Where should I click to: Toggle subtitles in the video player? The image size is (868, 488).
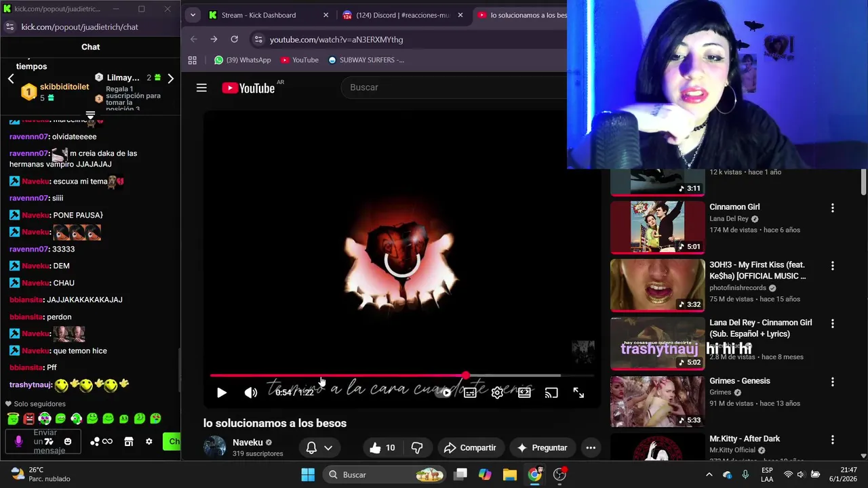tap(470, 392)
